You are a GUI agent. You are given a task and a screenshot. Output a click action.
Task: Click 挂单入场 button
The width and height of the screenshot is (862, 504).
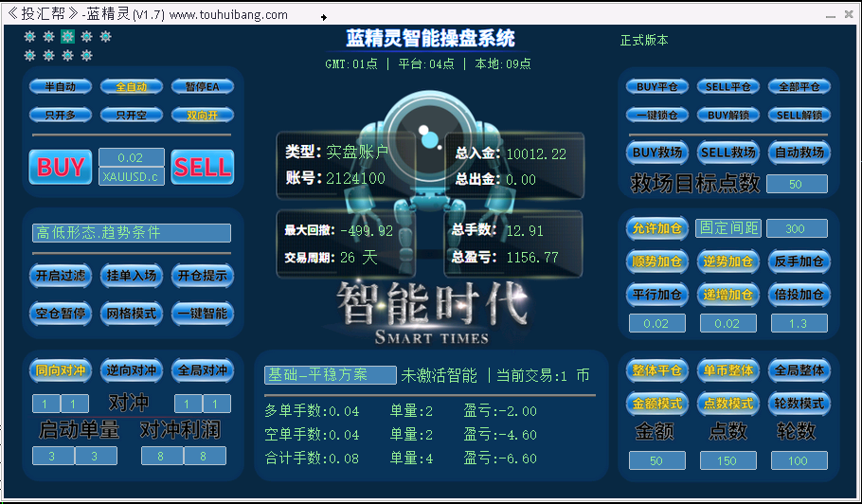(x=132, y=276)
